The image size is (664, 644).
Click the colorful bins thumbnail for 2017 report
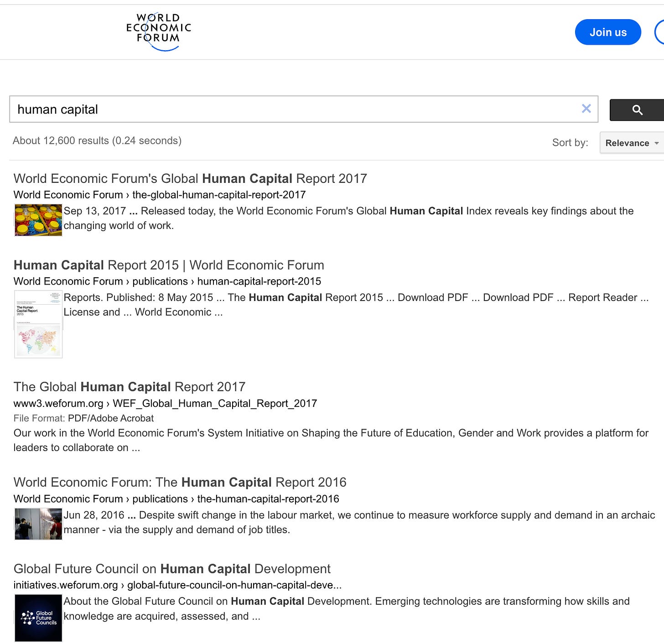[38, 220]
